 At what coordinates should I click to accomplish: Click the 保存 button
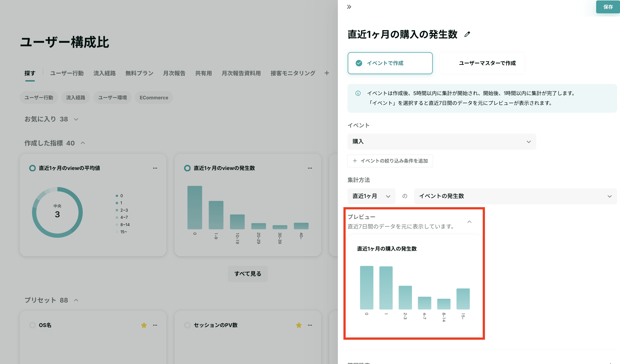tap(608, 7)
